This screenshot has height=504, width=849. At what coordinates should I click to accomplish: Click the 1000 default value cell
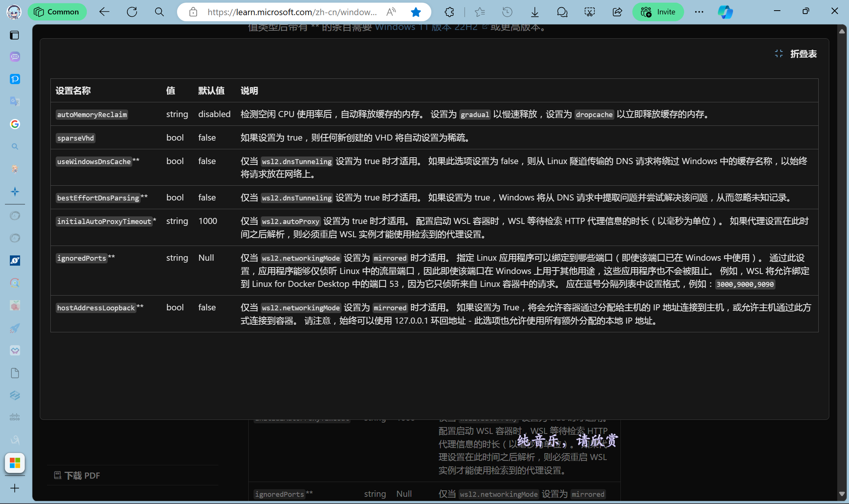(x=208, y=221)
